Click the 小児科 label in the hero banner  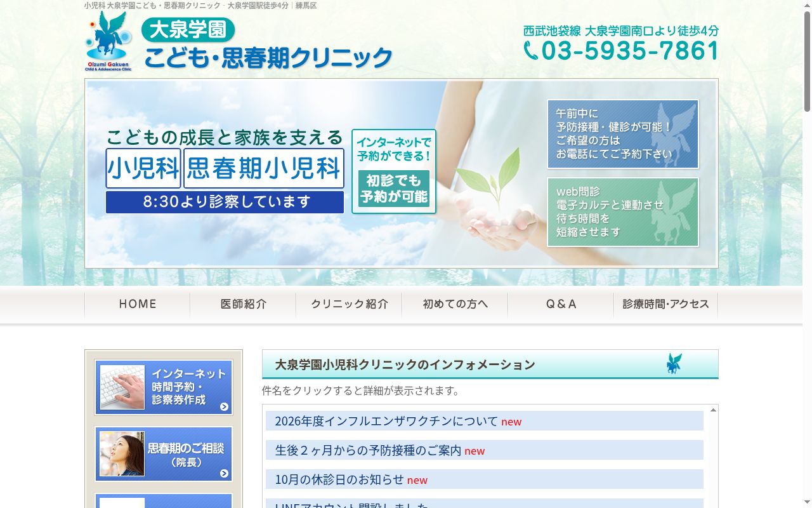tap(143, 168)
